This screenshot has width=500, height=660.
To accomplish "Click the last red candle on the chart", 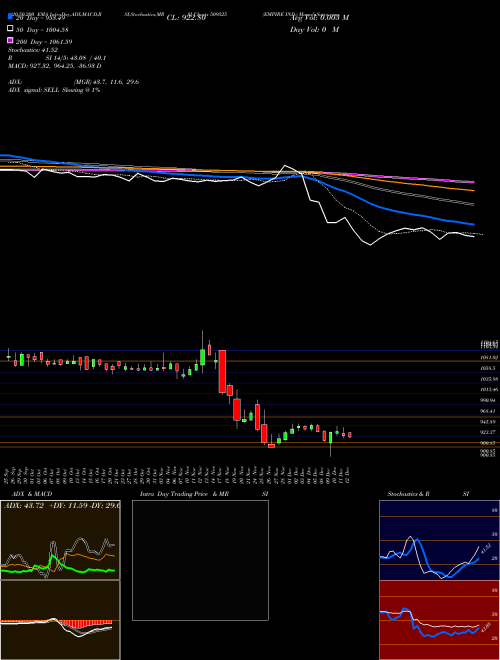I will pyautogui.click(x=350, y=435).
